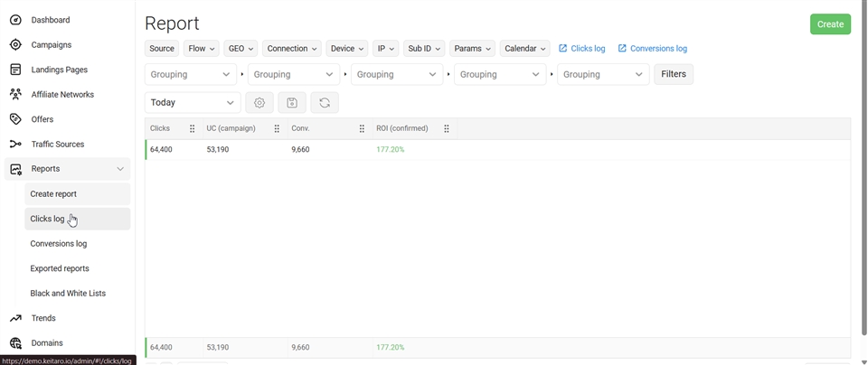Viewport: 868px width, 365px height.
Task: Expand the GEO dropdown menu
Action: click(241, 49)
